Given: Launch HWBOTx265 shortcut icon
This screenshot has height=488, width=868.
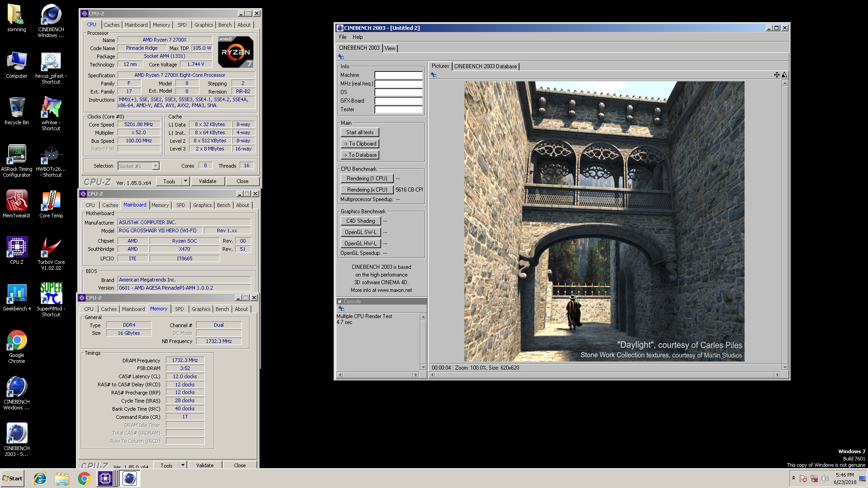Looking at the screenshot, I should (51, 161).
